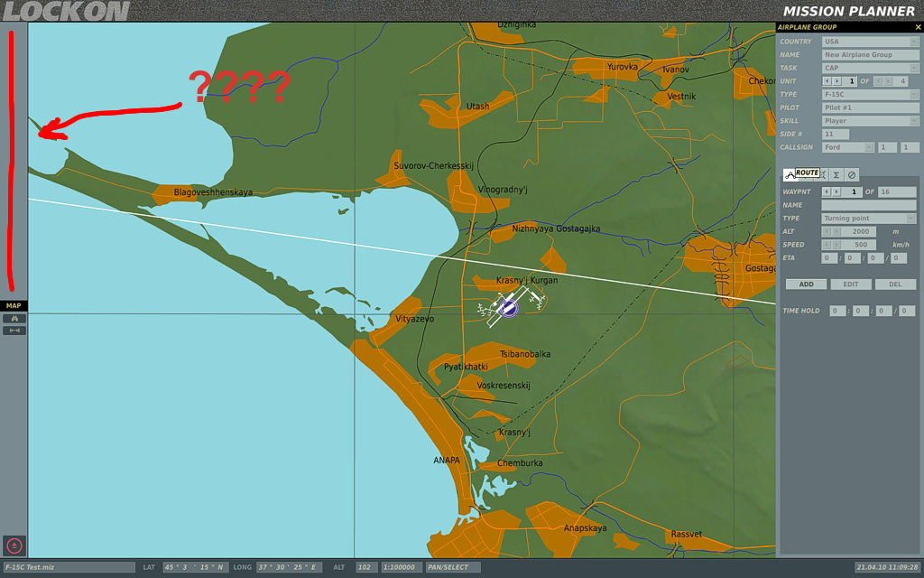Close the Airplane Group panel
This screenshot has width=924, height=578.
(918, 27)
